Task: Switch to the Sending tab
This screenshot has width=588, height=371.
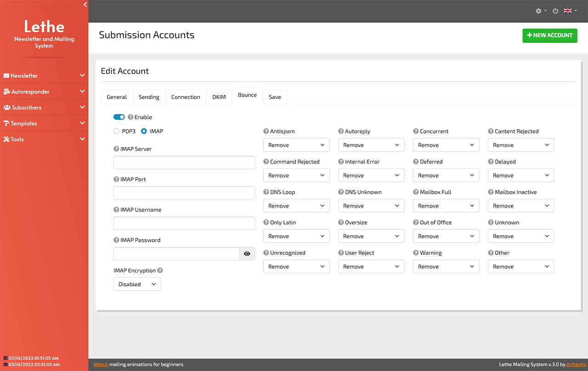Action: pos(149,97)
